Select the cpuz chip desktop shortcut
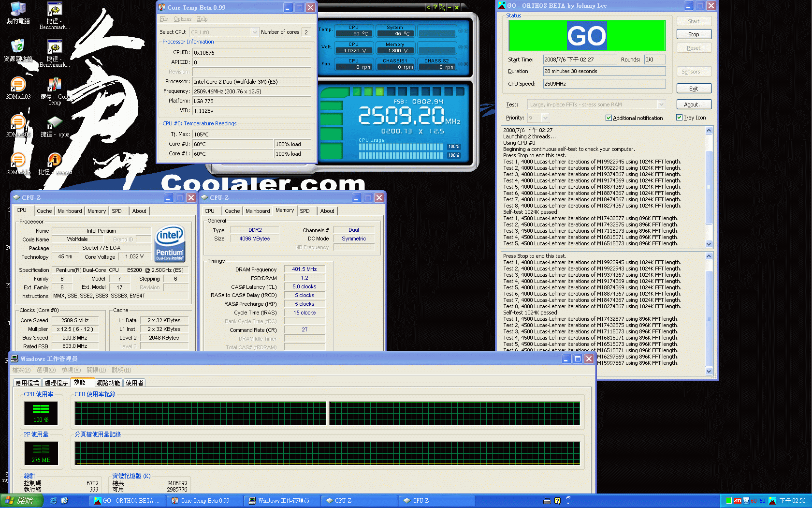 pyautogui.click(x=55, y=126)
